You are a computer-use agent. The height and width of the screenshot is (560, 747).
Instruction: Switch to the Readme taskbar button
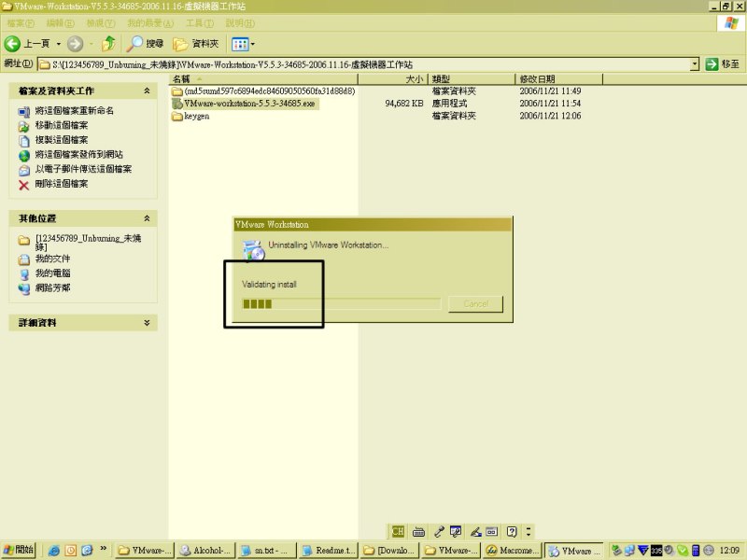coord(329,551)
